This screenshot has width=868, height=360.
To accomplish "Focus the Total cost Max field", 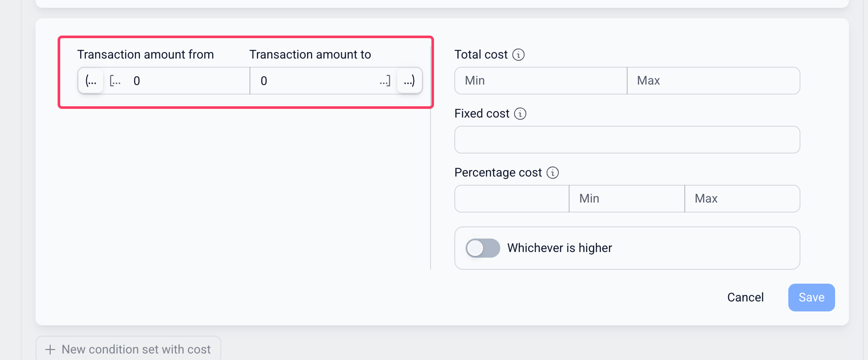I will [x=713, y=81].
